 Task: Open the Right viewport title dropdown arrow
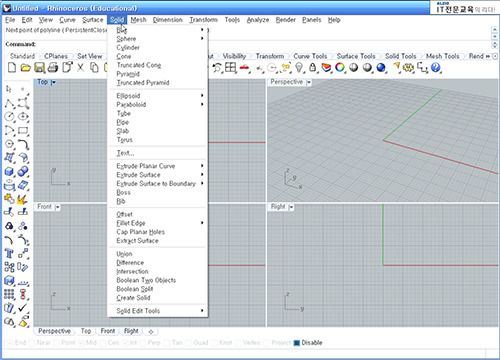point(291,207)
